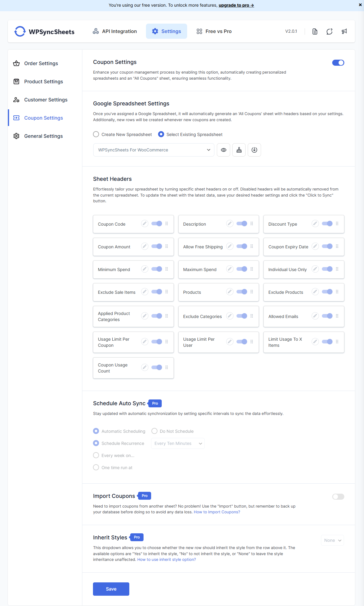Click the download spreadsheet icon
364x606 pixels.
coord(254,150)
